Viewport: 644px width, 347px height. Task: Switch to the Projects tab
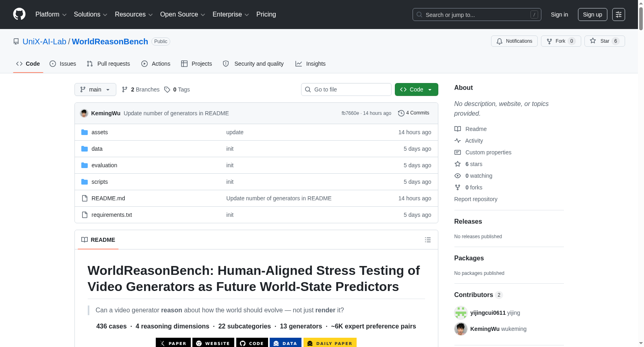click(x=196, y=64)
